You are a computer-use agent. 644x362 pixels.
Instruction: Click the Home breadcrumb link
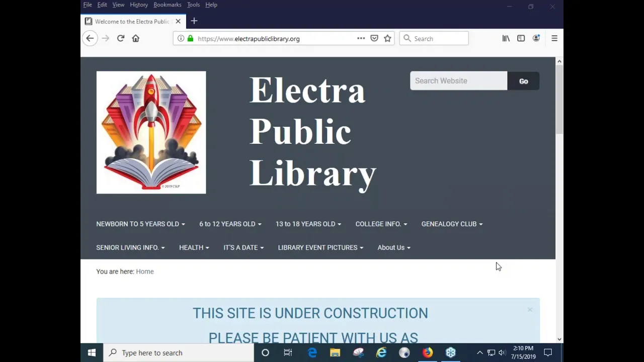[x=145, y=271]
